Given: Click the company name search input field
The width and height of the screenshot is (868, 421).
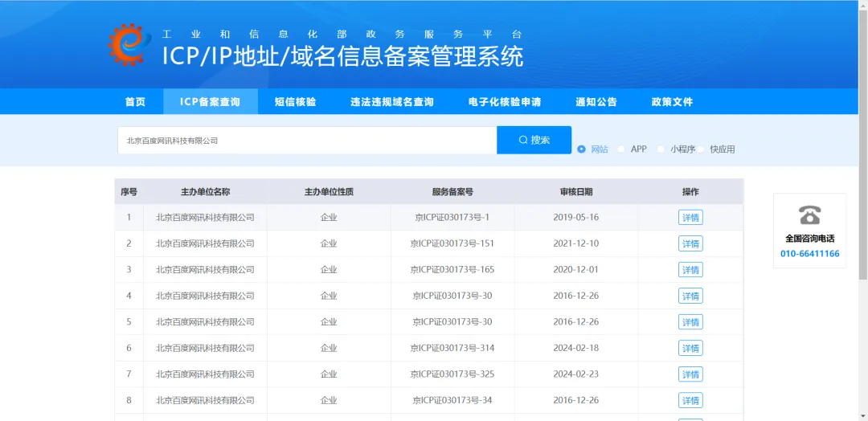Looking at the screenshot, I should [307, 141].
